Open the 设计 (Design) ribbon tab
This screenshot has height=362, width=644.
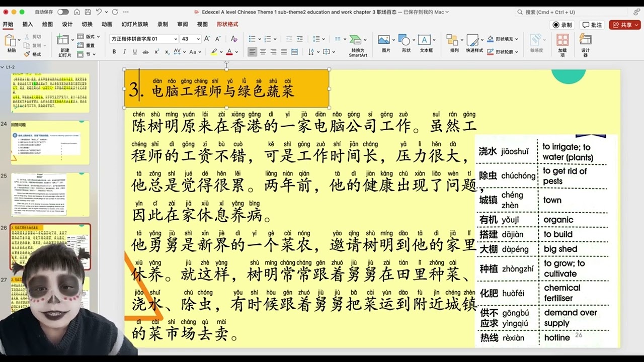coord(67,24)
